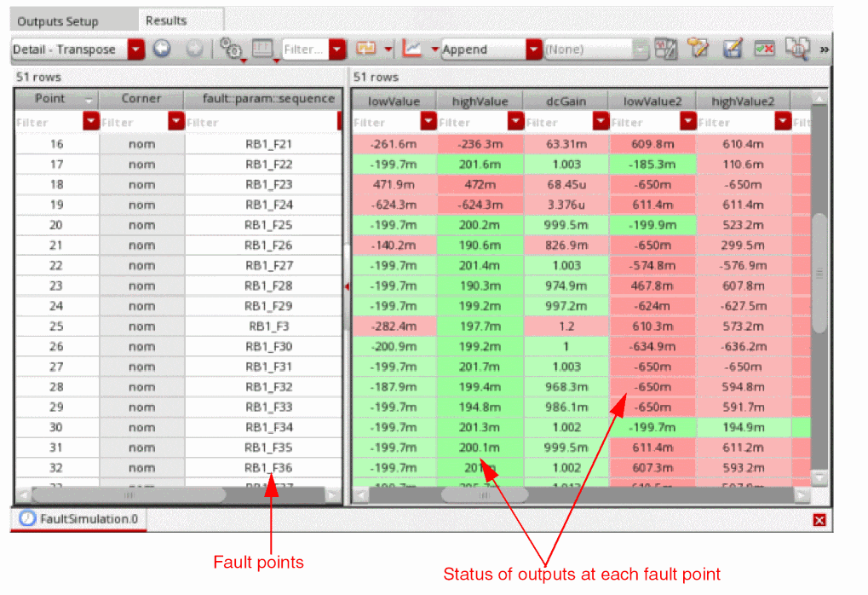868x595 pixels.
Task: Open the toolbar Filter dropdown arrow
Action: [337, 49]
